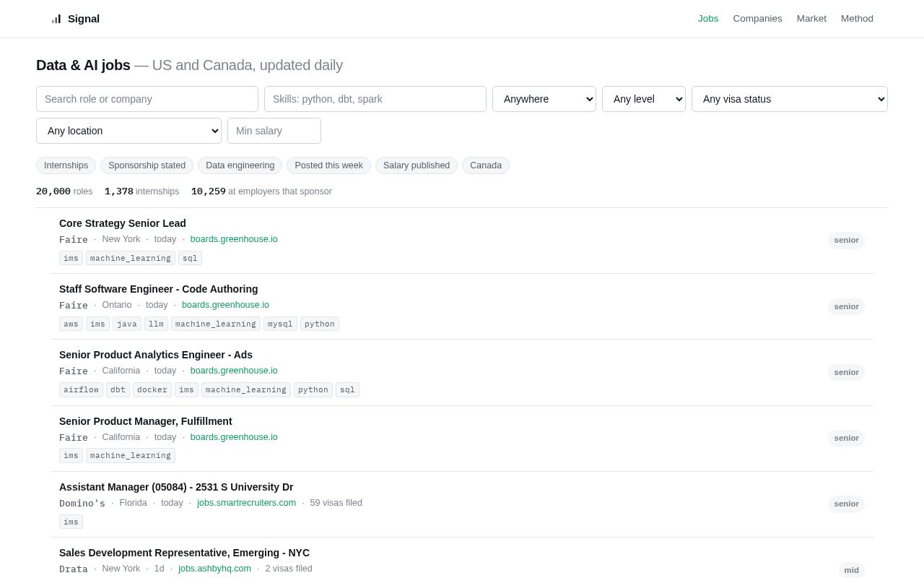Open the Anywhere remote dropdown
This screenshot has width=924, height=578.
coord(544,99)
